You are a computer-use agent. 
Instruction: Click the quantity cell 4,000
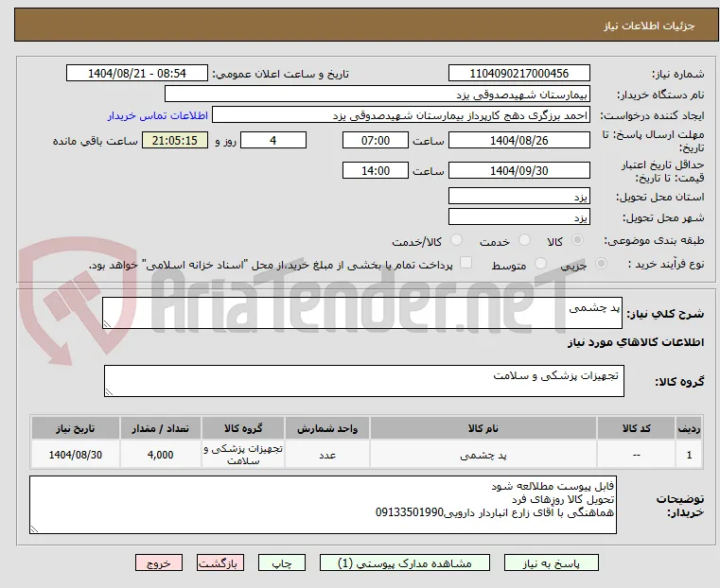click(160, 455)
